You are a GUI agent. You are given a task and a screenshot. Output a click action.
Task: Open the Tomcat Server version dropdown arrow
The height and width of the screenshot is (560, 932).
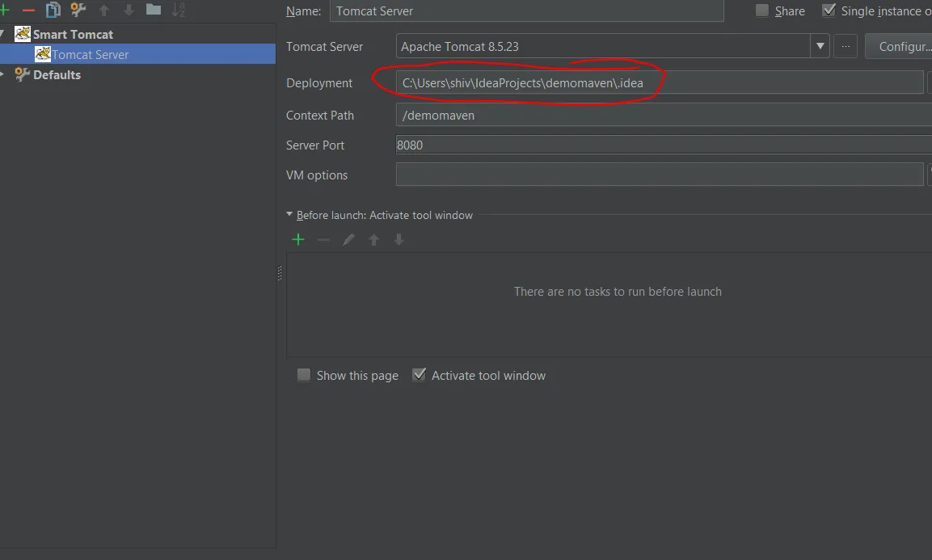(820, 46)
